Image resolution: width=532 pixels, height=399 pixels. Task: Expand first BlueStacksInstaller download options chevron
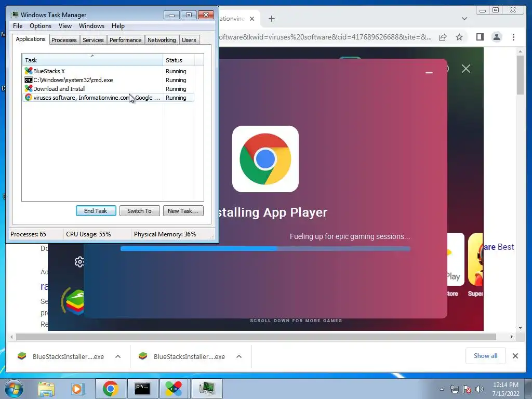pyautogui.click(x=118, y=356)
